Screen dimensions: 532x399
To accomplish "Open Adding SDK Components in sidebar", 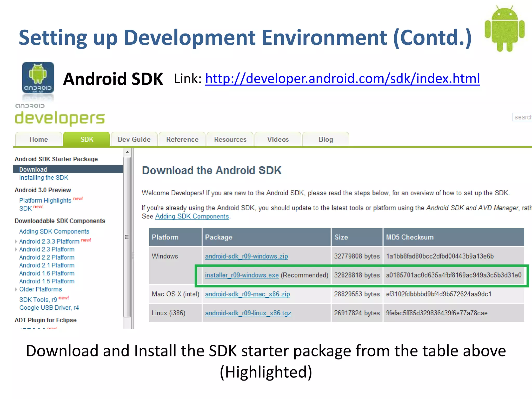I will point(54,231).
